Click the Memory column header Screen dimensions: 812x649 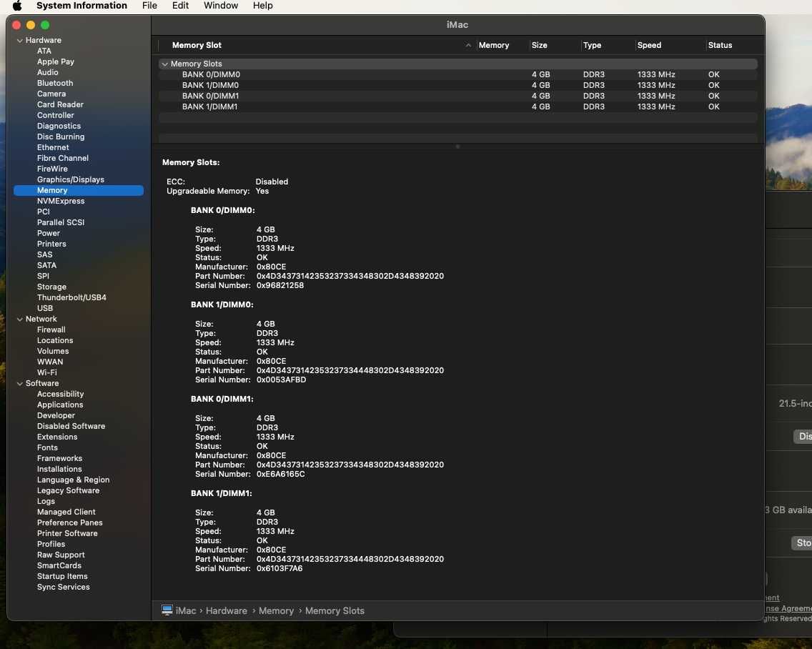(493, 45)
